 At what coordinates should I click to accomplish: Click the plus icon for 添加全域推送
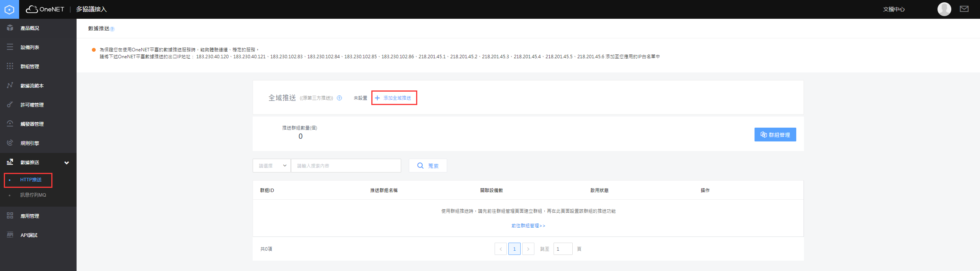pyautogui.click(x=377, y=98)
